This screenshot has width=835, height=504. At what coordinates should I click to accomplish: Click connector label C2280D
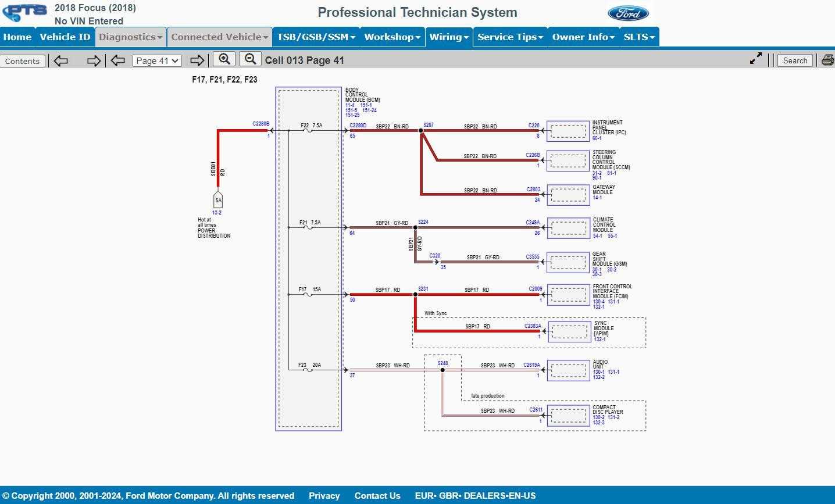tap(358, 126)
